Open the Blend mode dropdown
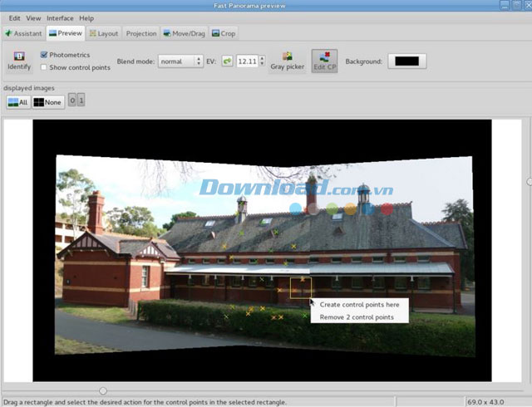Viewport: 532px width, 407px height. tap(181, 61)
